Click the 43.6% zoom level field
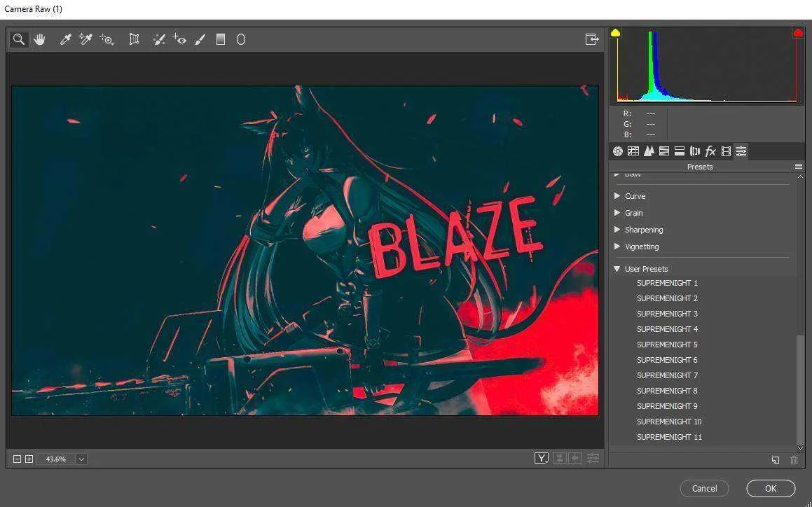The width and height of the screenshot is (812, 507). click(x=56, y=459)
